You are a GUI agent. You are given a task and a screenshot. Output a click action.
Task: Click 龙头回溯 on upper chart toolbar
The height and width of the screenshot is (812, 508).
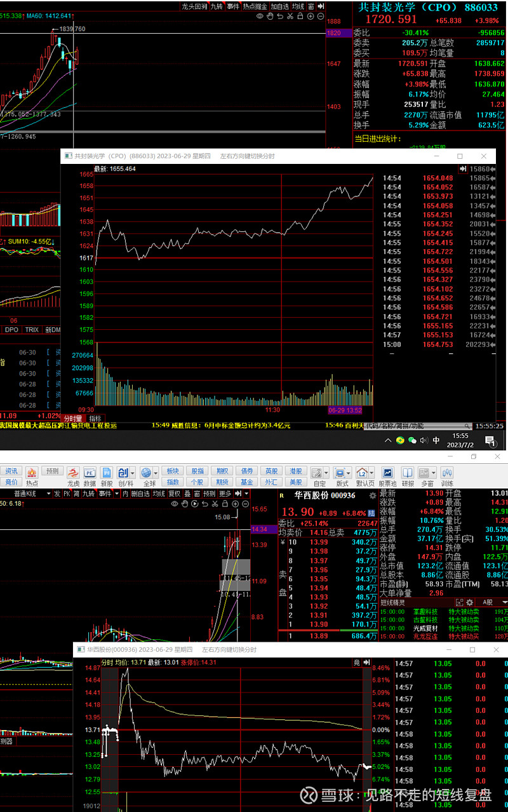coord(194,6)
